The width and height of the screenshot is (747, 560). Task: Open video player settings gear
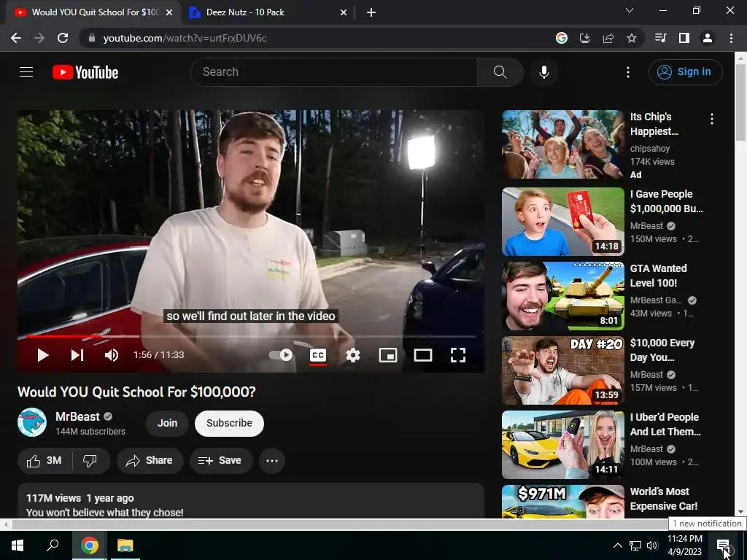(353, 355)
